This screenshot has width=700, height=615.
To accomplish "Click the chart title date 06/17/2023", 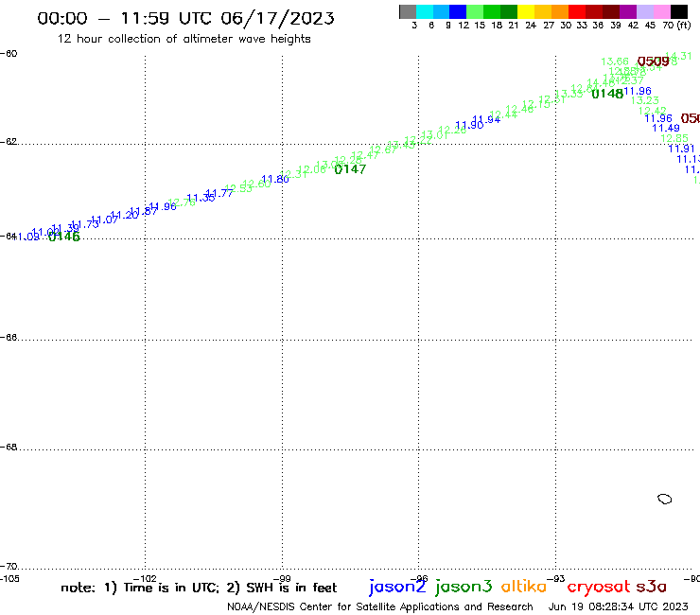I will (x=277, y=18).
